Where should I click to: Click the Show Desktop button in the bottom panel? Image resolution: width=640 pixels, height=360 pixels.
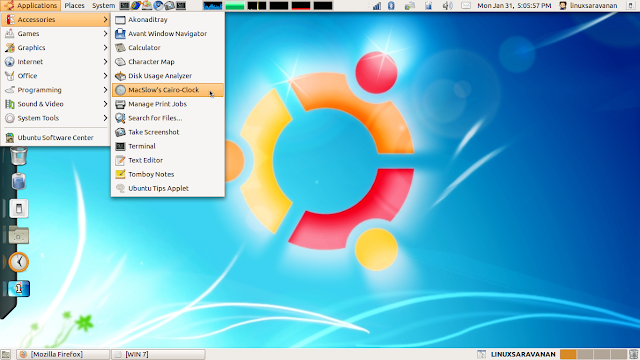(6, 354)
